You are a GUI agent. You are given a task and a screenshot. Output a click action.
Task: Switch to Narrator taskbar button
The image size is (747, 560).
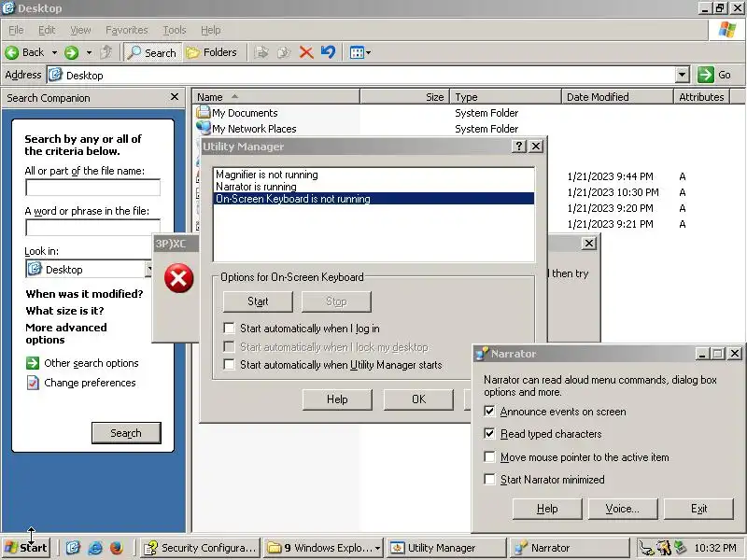point(570,548)
